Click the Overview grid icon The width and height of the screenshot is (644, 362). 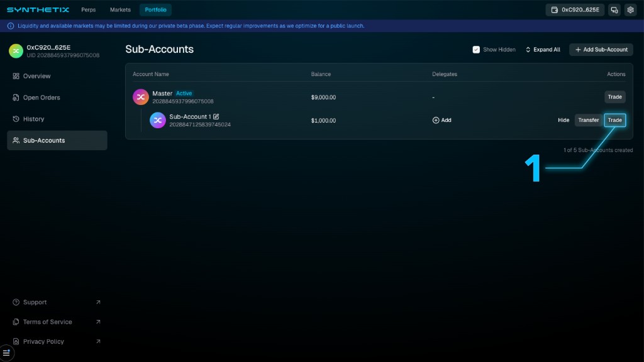[x=16, y=76]
